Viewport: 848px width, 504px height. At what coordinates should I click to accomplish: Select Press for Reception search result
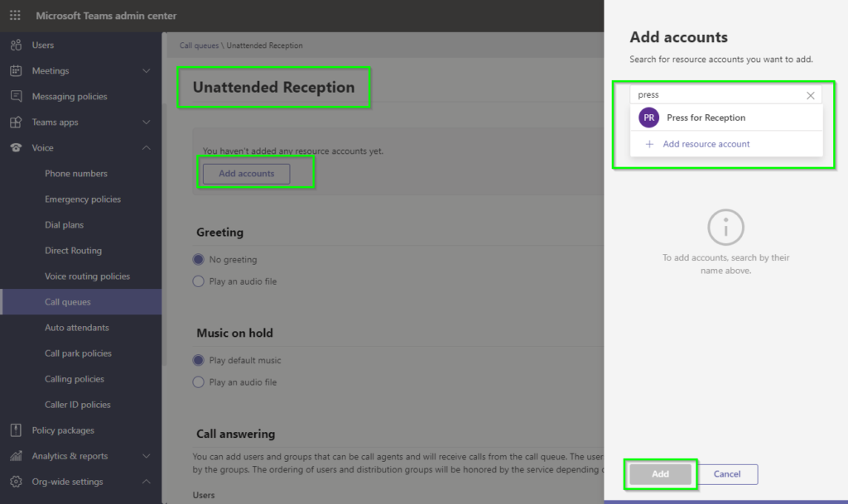pyautogui.click(x=706, y=118)
